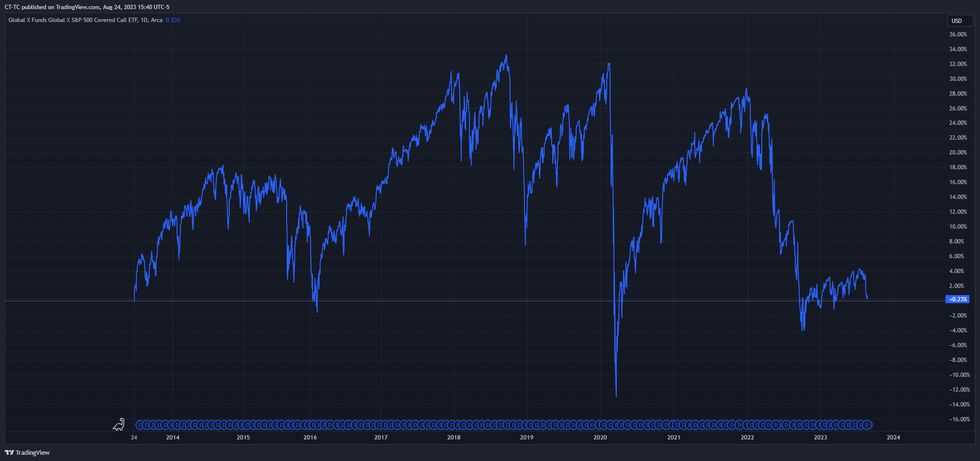Image resolution: width=980 pixels, height=461 pixels.
Task: Click the published on TradingView.com header text
Action: coord(87,7)
